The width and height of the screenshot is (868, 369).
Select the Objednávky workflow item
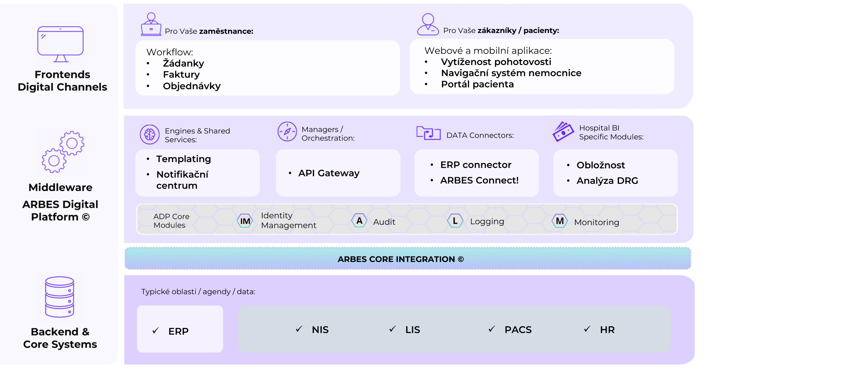(192, 86)
